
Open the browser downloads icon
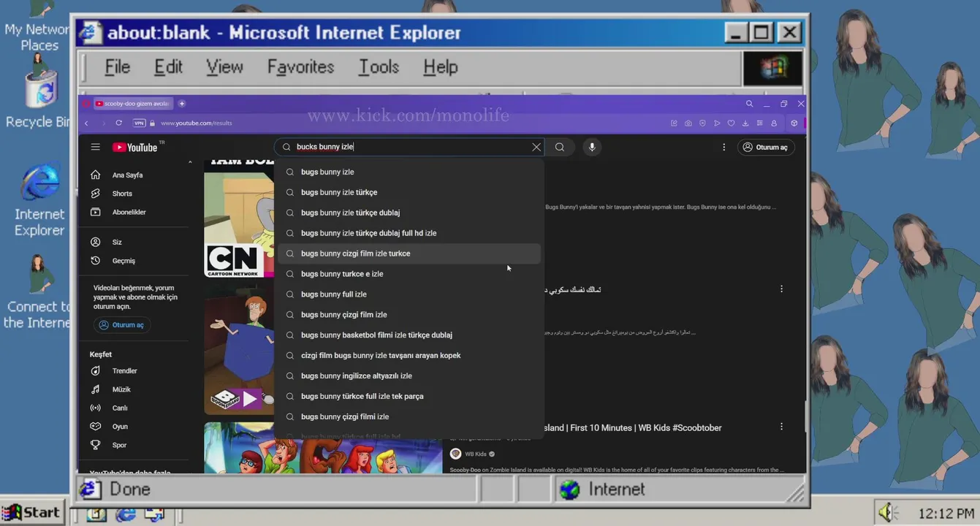click(x=745, y=123)
